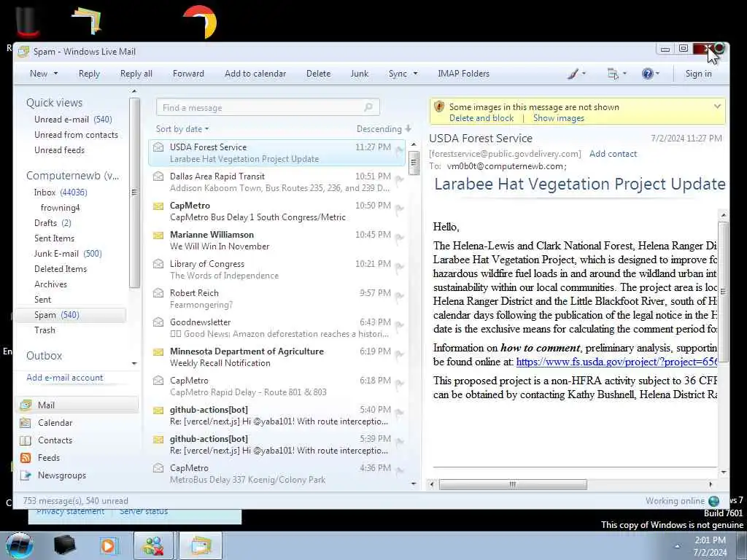
Task: Click Add e-mail account link
Action: pos(65,378)
